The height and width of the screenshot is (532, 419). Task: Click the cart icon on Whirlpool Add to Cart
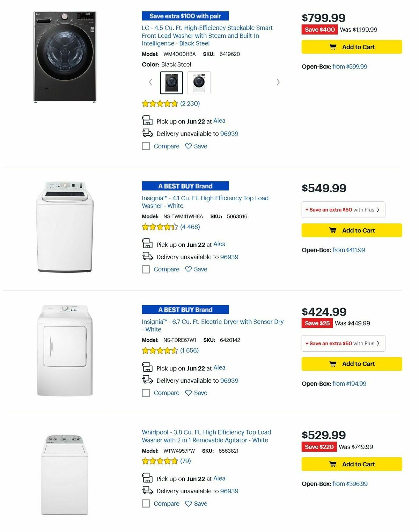pyautogui.click(x=334, y=464)
